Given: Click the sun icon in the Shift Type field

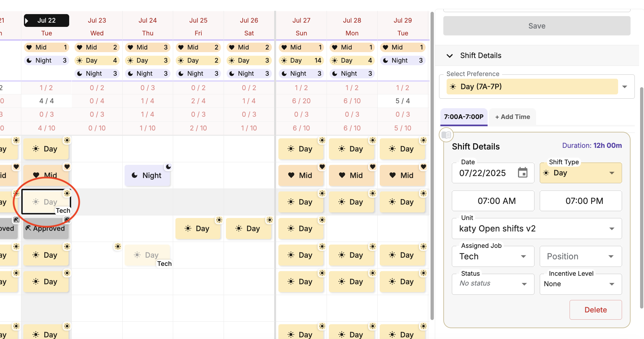Looking at the screenshot, I should [x=546, y=173].
